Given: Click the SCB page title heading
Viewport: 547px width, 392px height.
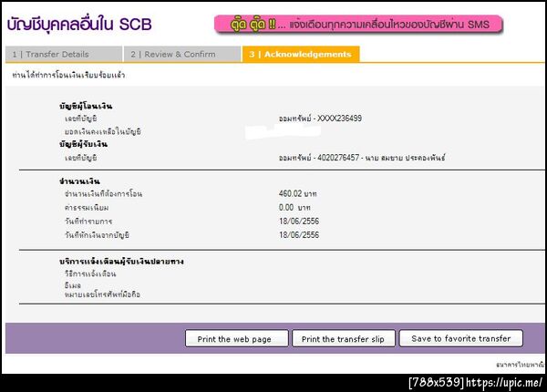Looking at the screenshot, I should [x=79, y=24].
